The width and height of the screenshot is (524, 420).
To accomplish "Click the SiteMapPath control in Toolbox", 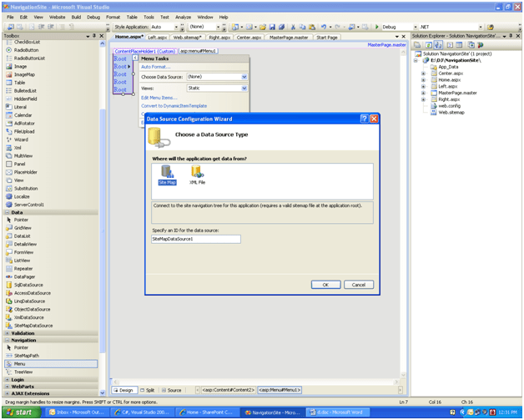I will pyautogui.click(x=27, y=356).
